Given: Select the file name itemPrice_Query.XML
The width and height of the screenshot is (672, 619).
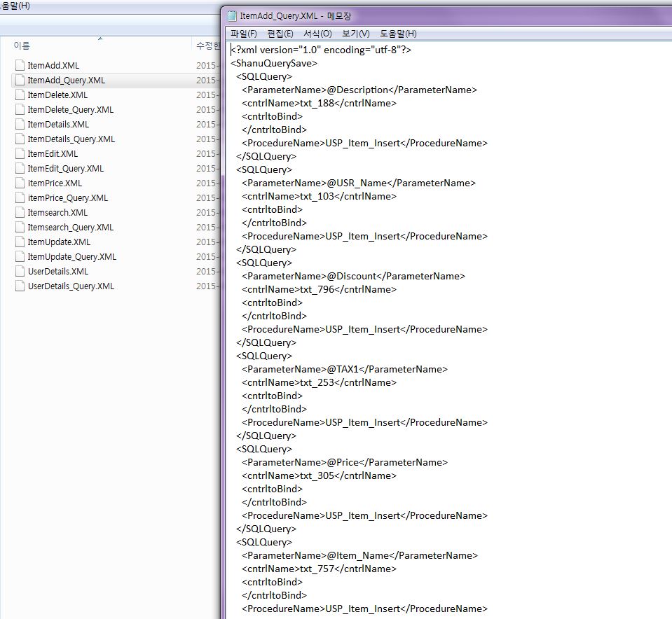Looking at the screenshot, I should pos(68,198).
